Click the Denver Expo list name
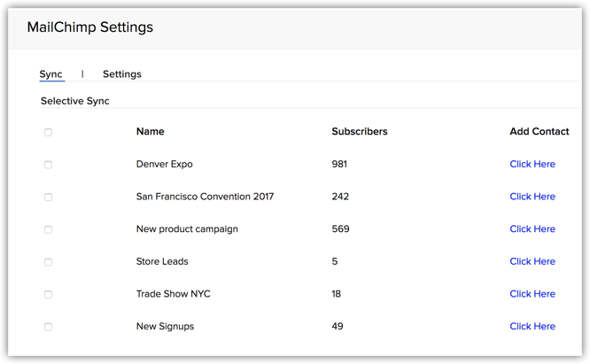This screenshot has height=364, width=590. tap(165, 164)
